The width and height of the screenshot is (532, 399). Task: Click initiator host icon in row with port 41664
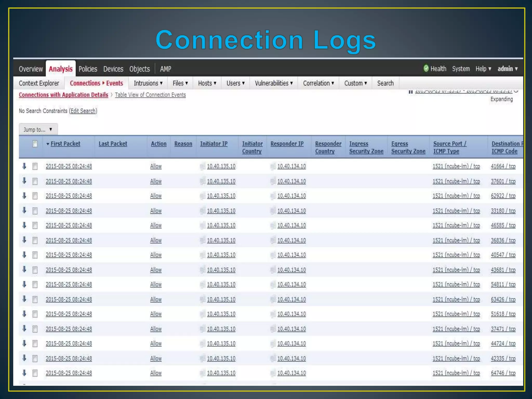[202, 166]
